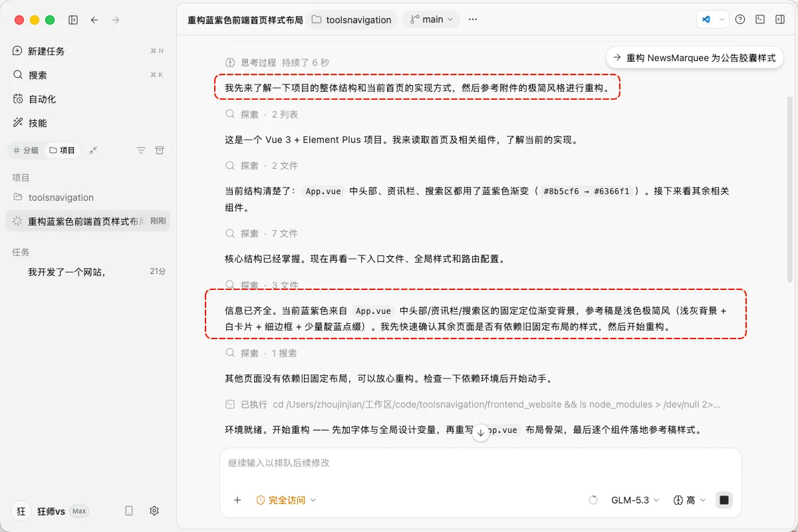The width and height of the screenshot is (798, 532).
Task: Toggle the sidebar panel icon
Action: [x=73, y=20]
